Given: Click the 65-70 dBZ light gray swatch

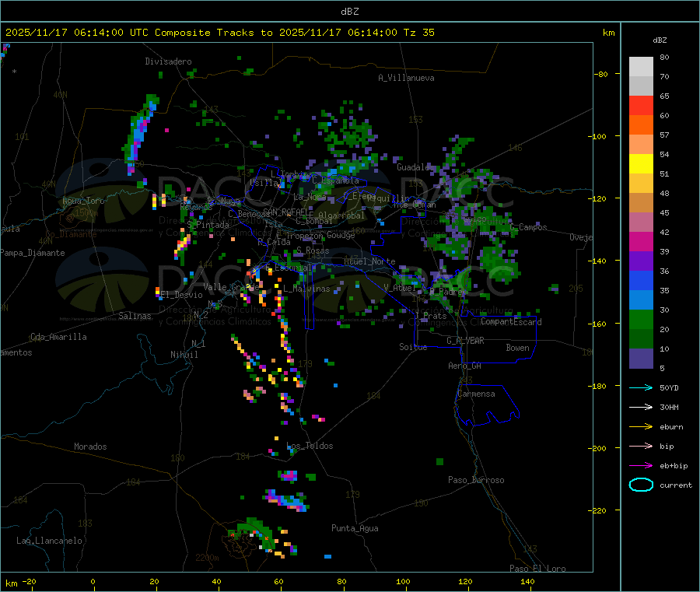Looking at the screenshot, I should (641, 86).
